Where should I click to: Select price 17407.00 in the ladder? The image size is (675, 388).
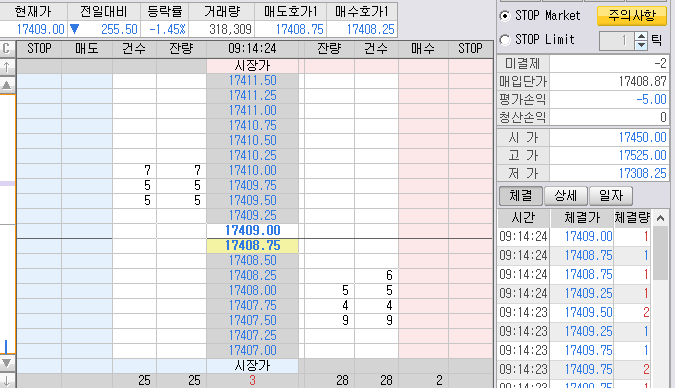252,351
